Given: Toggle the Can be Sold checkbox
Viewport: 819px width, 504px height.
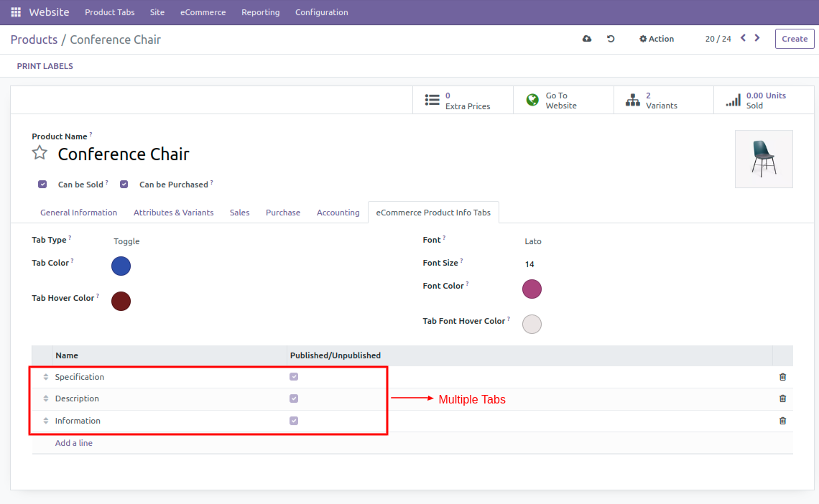Looking at the screenshot, I should click(x=42, y=185).
